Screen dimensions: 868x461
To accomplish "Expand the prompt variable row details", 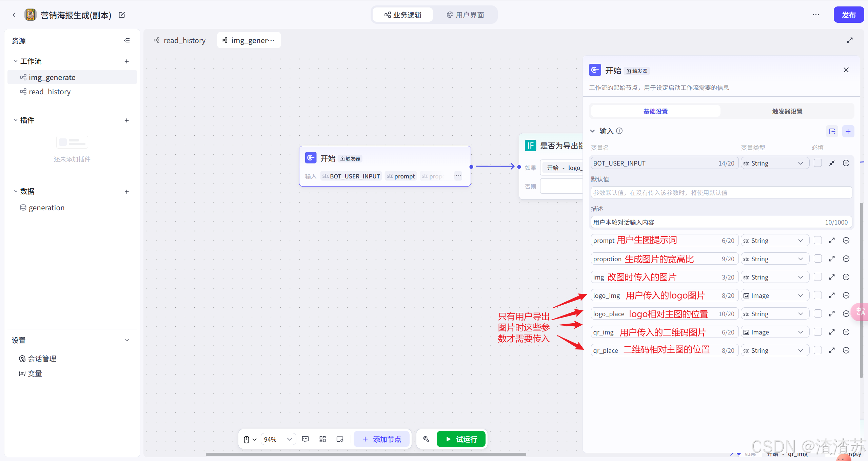I will click(x=832, y=241).
